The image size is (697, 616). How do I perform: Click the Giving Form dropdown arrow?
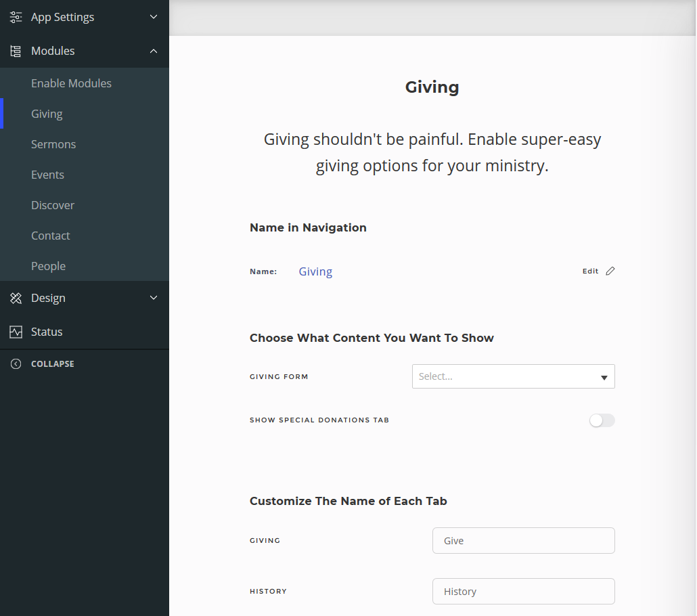pyautogui.click(x=604, y=378)
